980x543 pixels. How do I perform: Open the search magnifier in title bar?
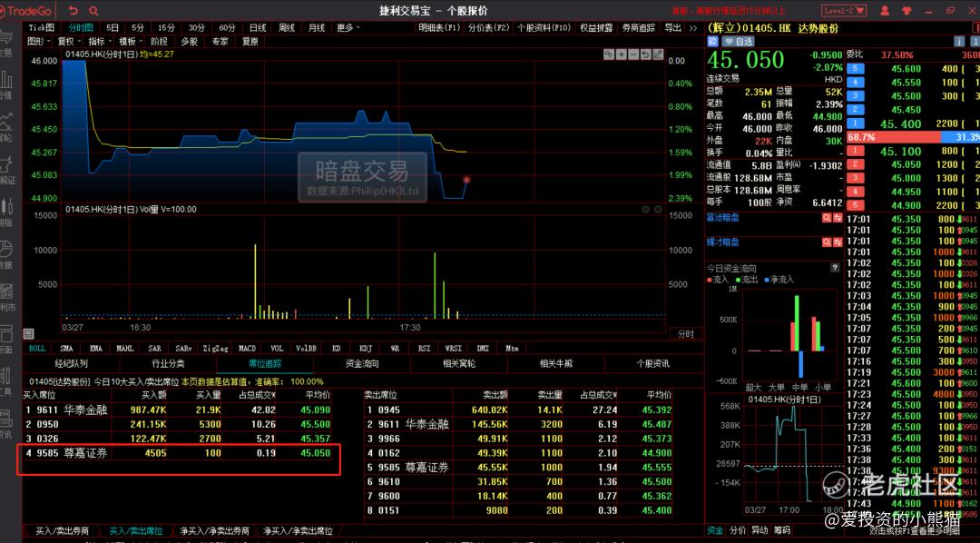93,11
